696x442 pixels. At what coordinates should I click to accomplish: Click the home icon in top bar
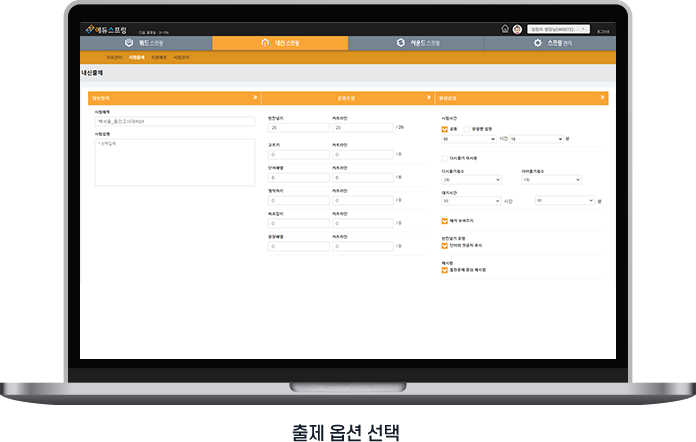click(505, 29)
